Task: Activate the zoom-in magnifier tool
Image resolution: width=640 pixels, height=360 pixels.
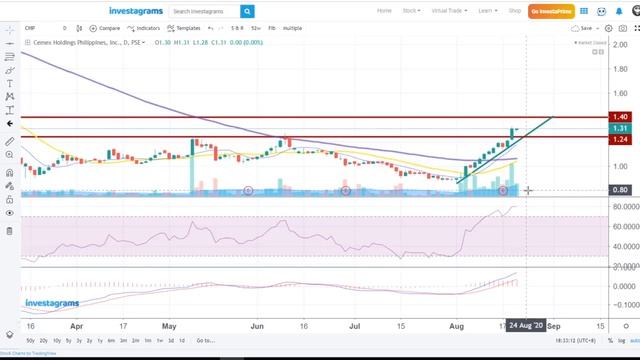Action: click(x=10, y=155)
